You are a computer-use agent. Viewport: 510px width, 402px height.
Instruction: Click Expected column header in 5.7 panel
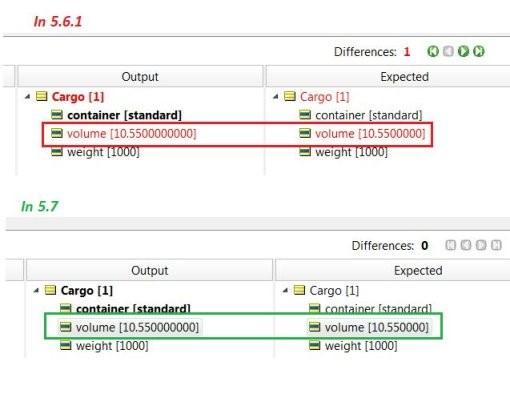click(418, 270)
